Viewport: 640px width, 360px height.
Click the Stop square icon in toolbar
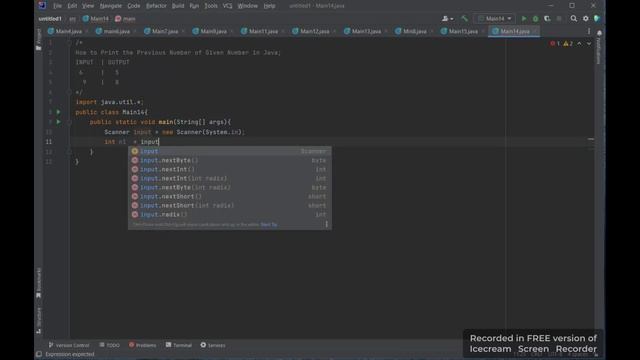[559, 19]
